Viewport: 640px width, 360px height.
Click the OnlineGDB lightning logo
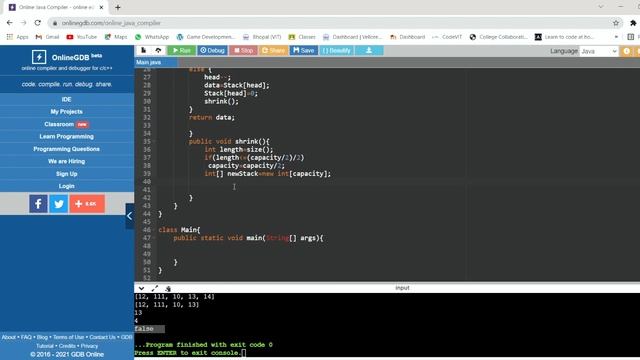point(39,57)
